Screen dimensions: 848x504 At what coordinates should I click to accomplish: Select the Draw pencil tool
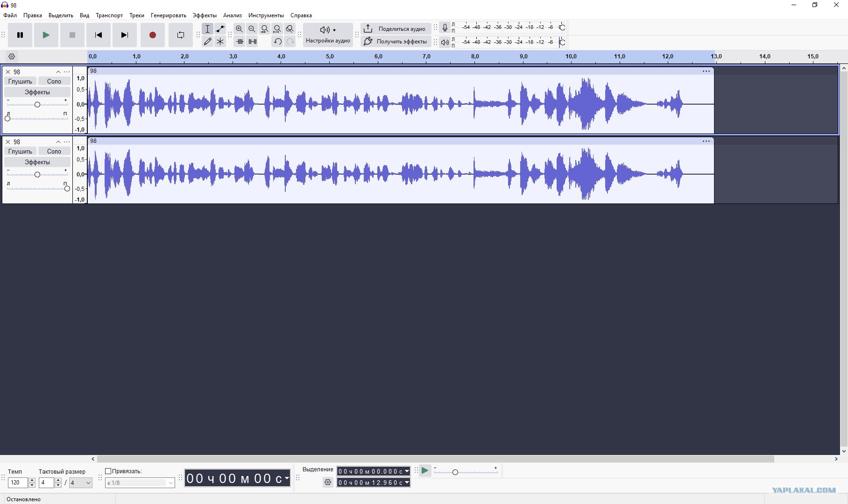208,42
